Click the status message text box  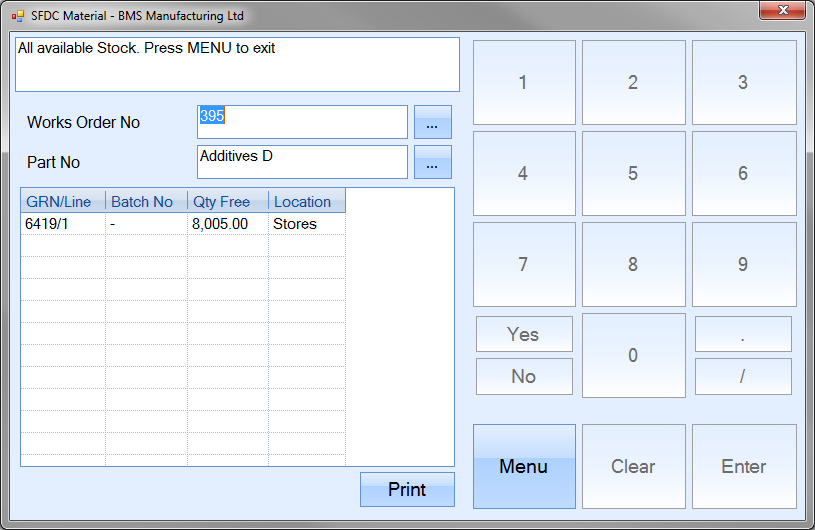coord(238,64)
